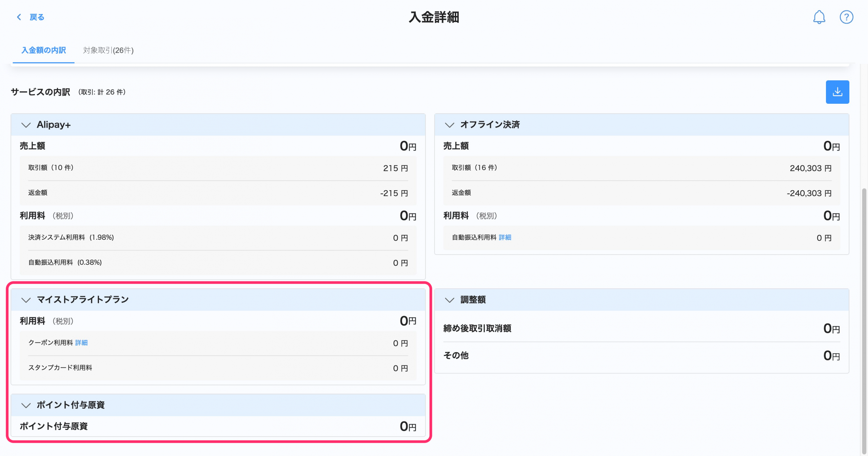
Task: Collapse the オフライン決済 section
Action: 449,125
